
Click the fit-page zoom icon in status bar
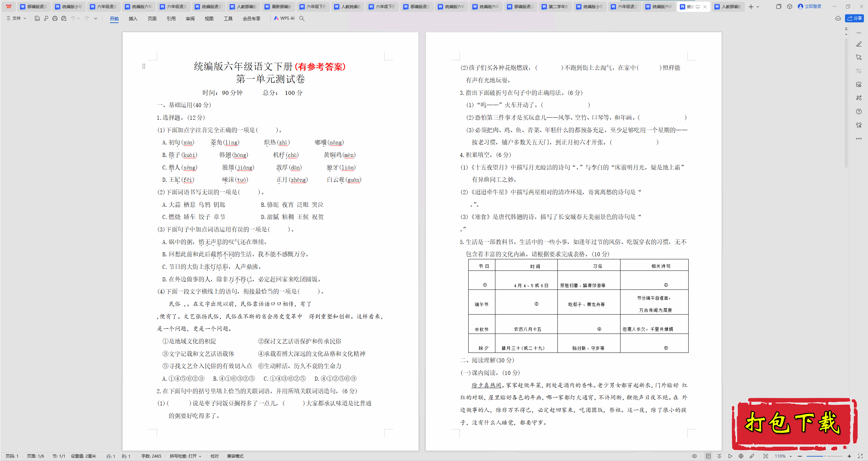pyautogui.click(x=766, y=456)
